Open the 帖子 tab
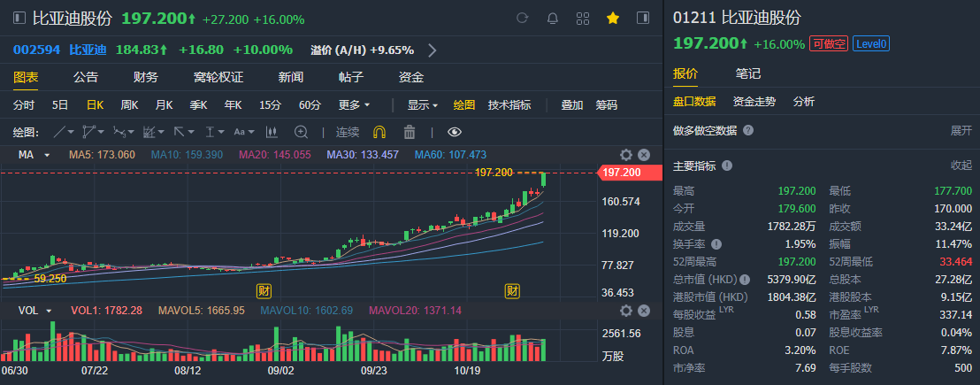This screenshot has width=980, height=385. pos(351,78)
